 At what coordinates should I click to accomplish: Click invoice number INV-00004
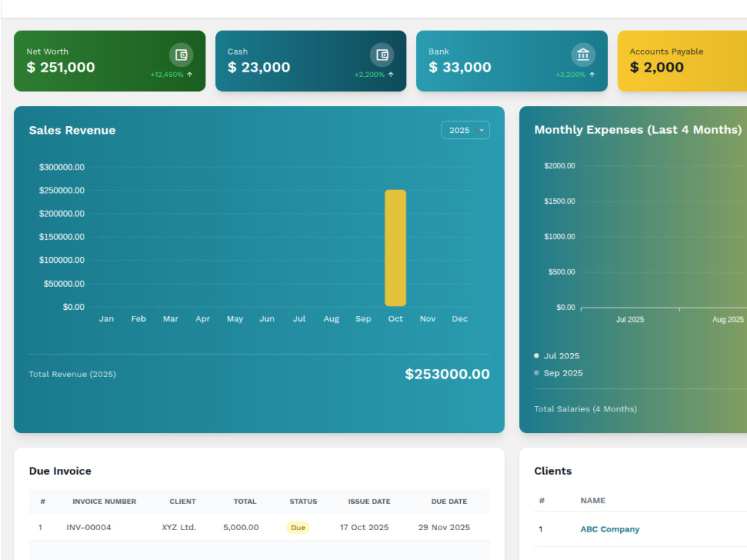89,527
